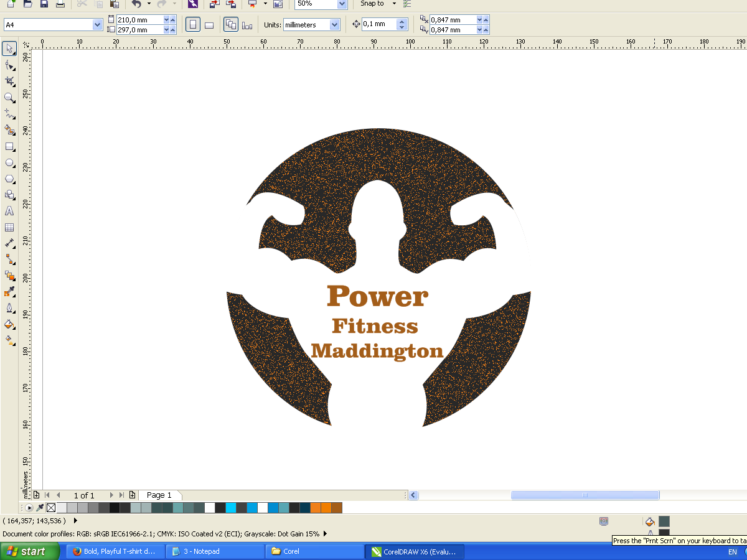Enable portrait page orientation
747x560 pixels.
point(193,24)
